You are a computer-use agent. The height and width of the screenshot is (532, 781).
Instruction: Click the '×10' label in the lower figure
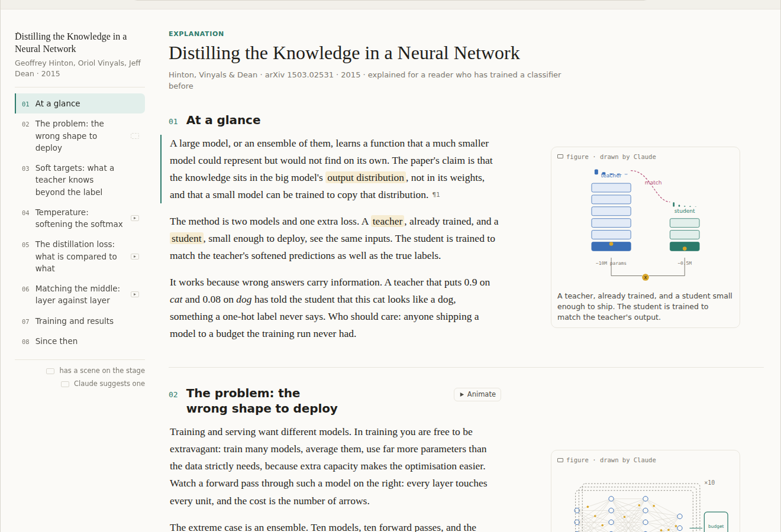tap(709, 483)
